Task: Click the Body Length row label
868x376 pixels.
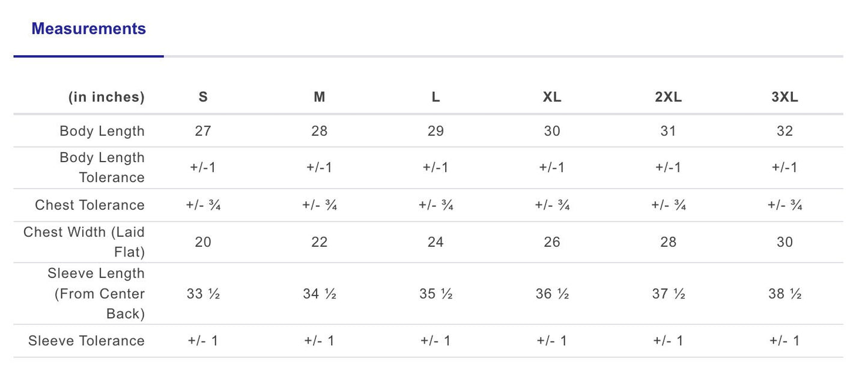Action: (102, 131)
